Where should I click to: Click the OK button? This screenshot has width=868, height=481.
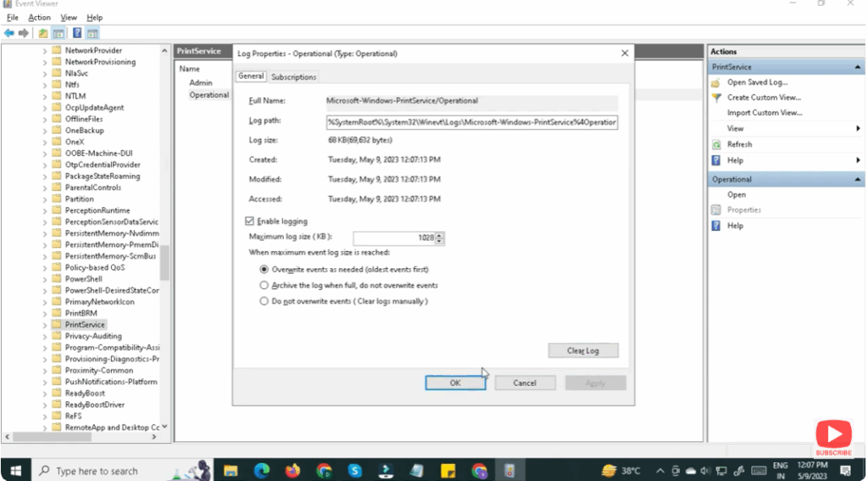[x=455, y=383]
